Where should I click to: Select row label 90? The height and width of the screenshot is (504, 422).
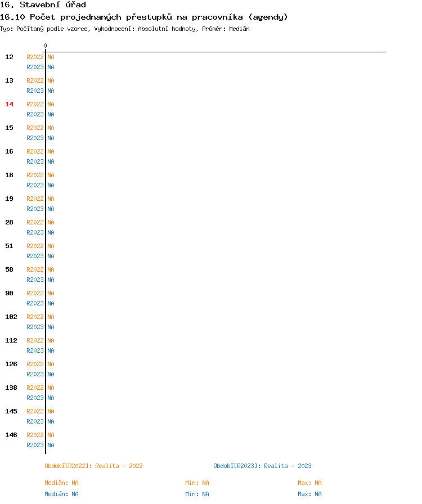(x=9, y=293)
